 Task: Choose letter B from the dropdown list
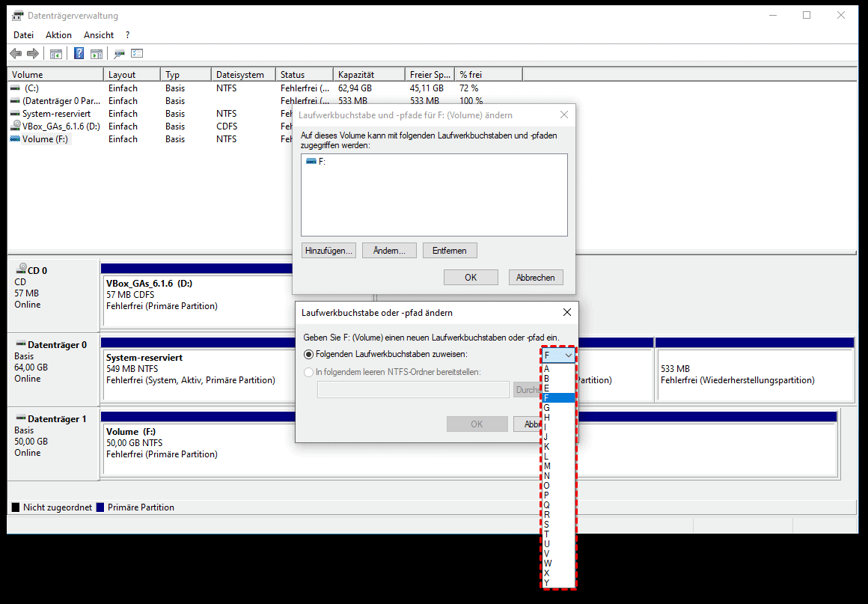(x=558, y=379)
